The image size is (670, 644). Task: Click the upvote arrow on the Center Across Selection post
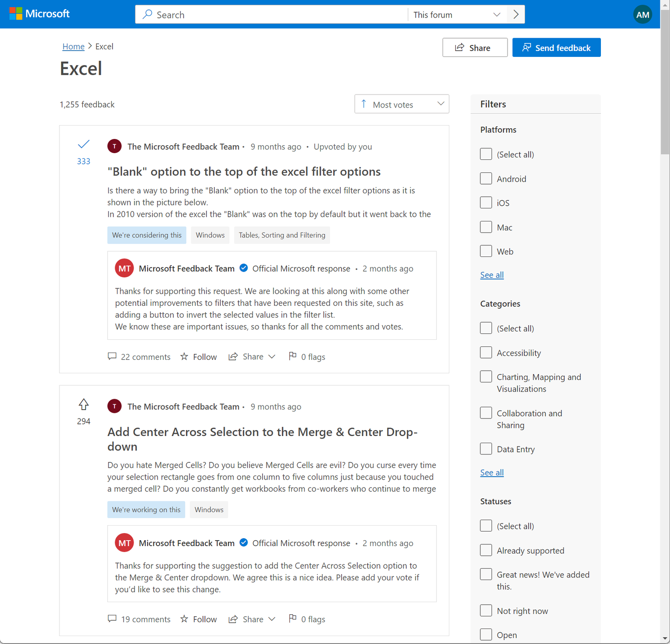pyautogui.click(x=84, y=404)
